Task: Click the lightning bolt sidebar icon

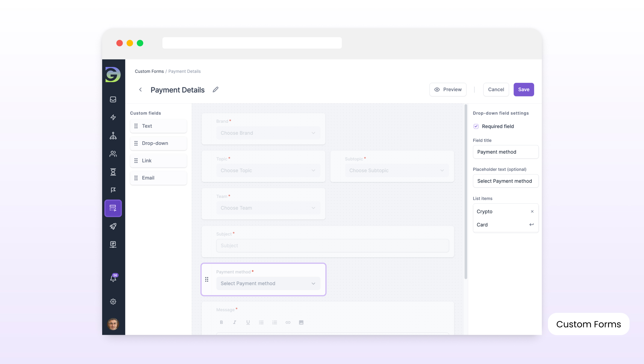Action: click(113, 117)
